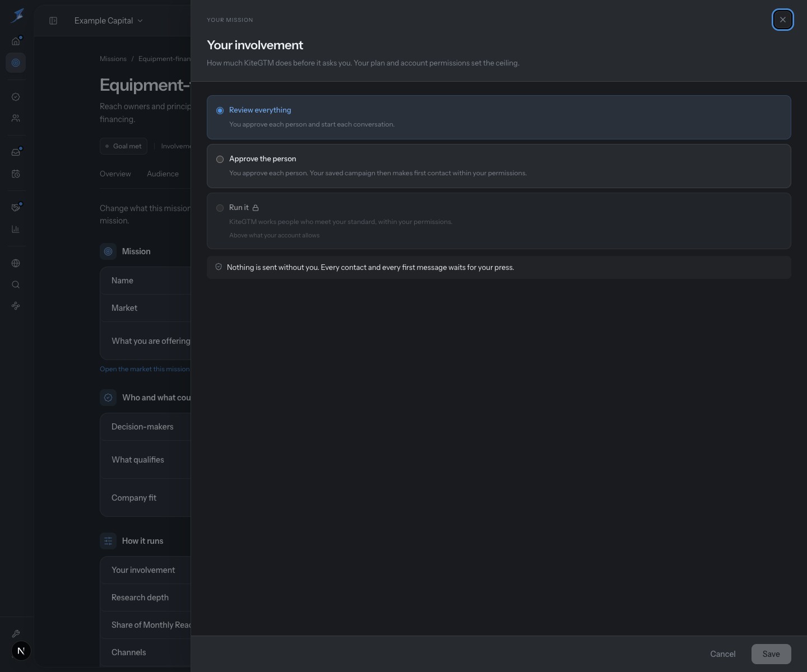Open the bar chart icon in sidebar
Screen dimensions: 807x672
point(16,229)
